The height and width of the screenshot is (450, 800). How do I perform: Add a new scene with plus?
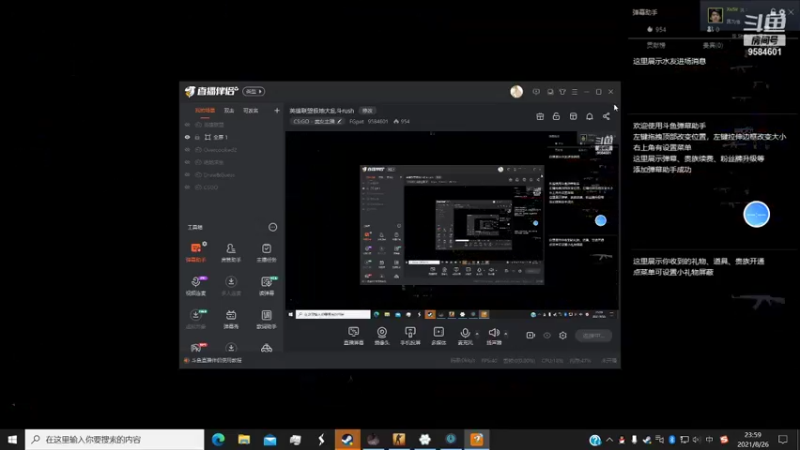(x=277, y=111)
